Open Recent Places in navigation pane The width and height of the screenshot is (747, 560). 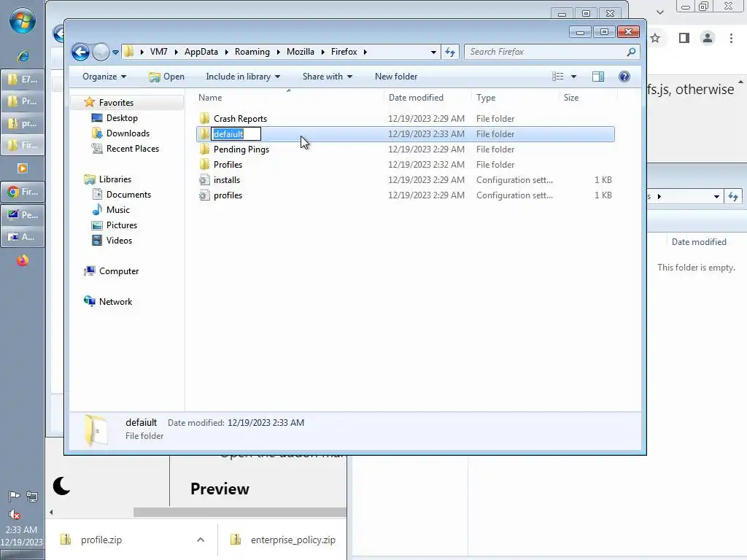[x=133, y=149]
